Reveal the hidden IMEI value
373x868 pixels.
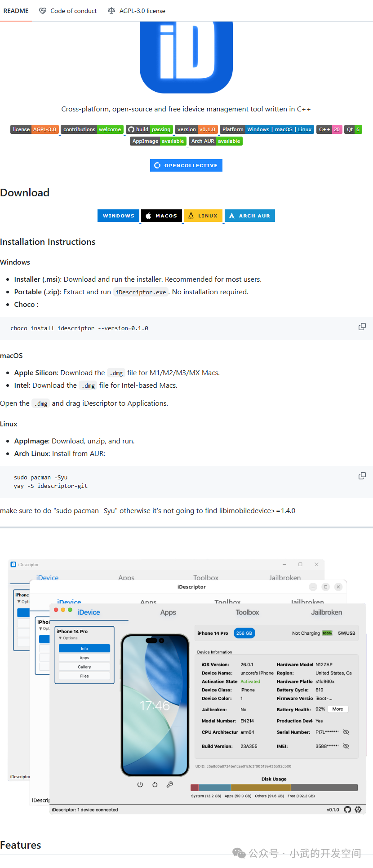pos(346,746)
